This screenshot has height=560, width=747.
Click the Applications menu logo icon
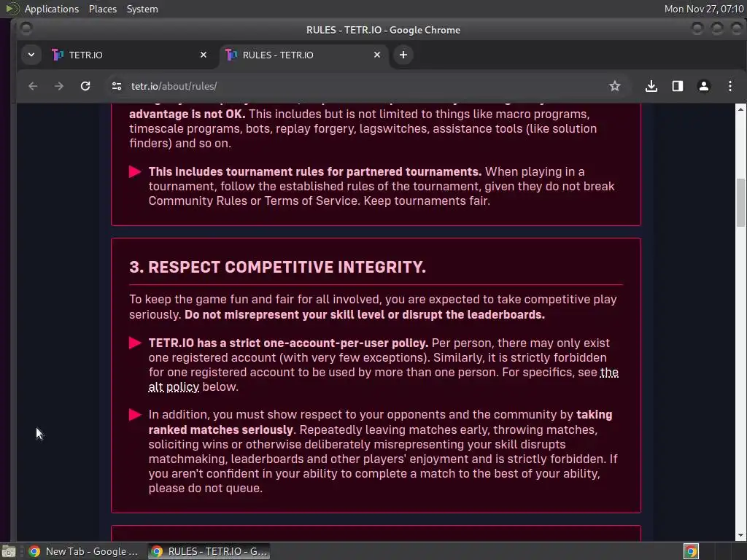click(12, 9)
